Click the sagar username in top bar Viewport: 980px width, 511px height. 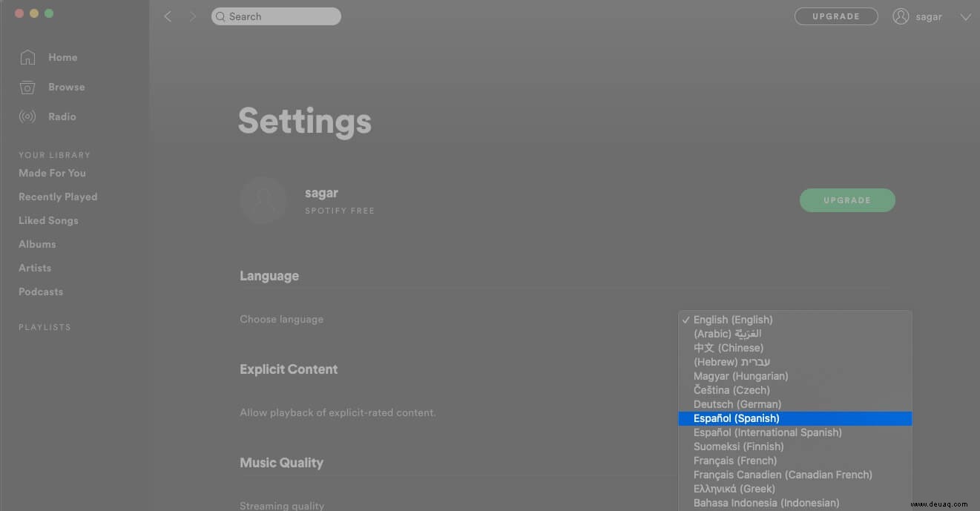pyautogui.click(x=928, y=17)
